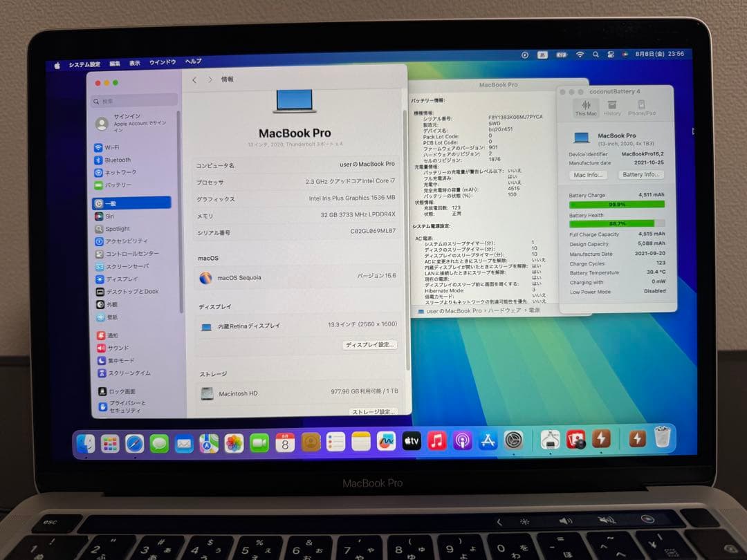This screenshot has width=747, height=560.
Task: Click the Battery Info button in coconutBattery
Action: 640,175
